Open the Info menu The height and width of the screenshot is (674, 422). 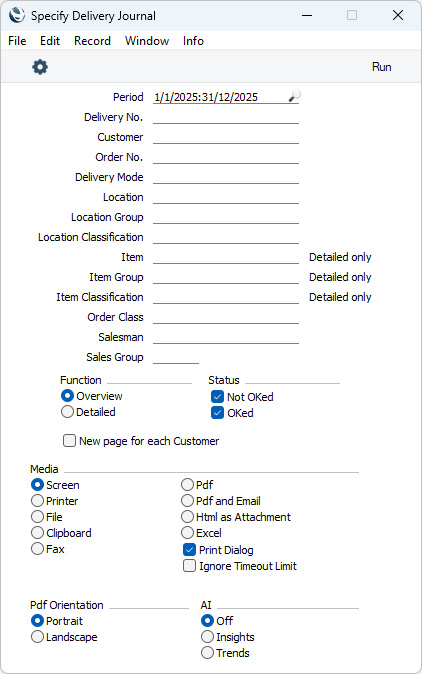193,41
